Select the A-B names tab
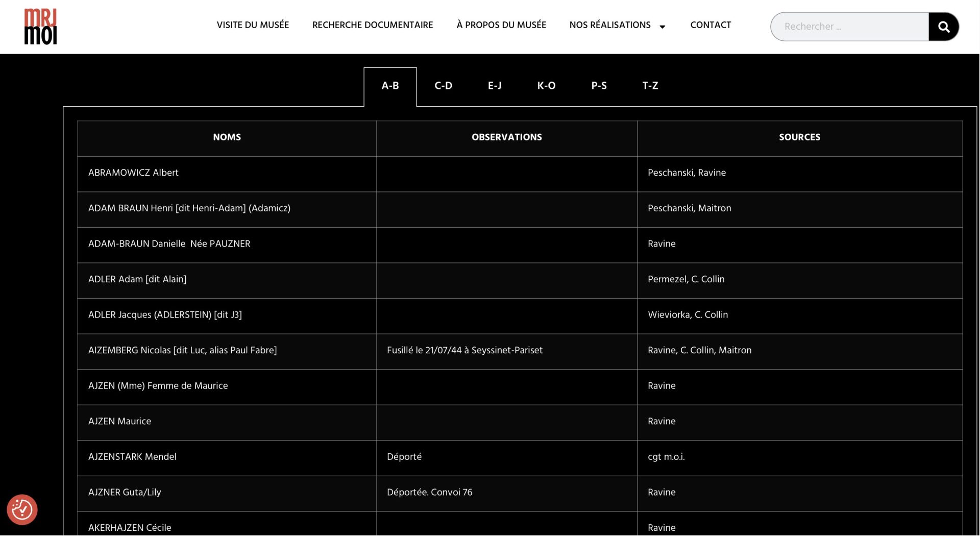 [390, 86]
